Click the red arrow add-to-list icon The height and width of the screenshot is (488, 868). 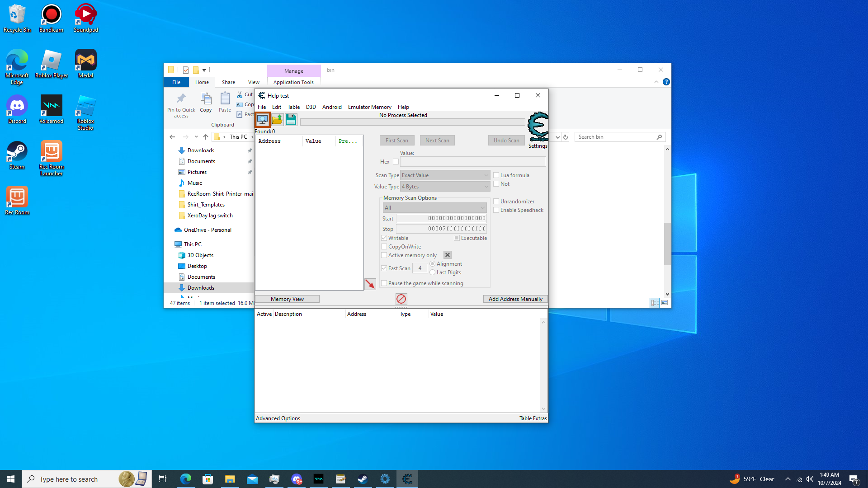(x=370, y=284)
